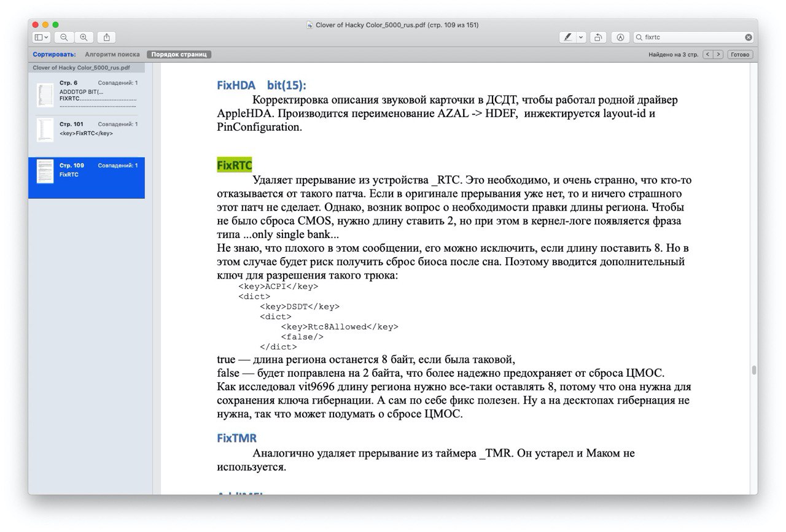This screenshot has height=532, width=786.
Task: Click the document vertical scrollbar thumb
Action: coord(753,371)
